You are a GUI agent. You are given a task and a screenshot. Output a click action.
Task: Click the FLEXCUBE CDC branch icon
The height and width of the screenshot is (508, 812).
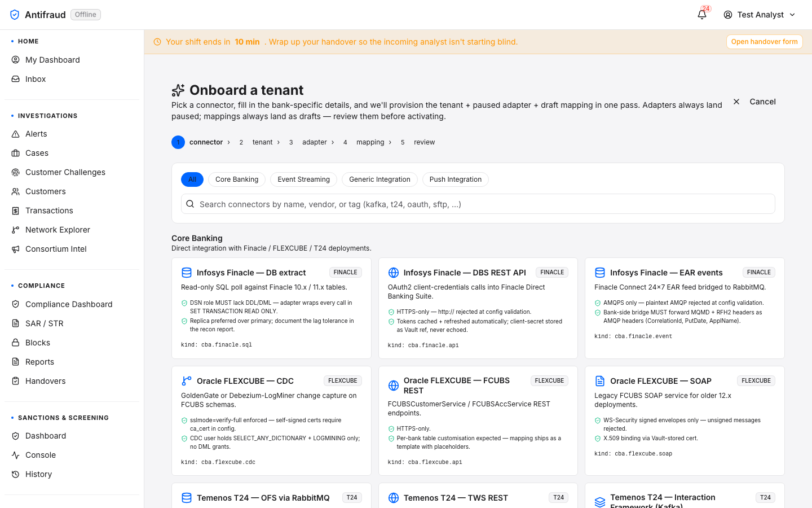pyautogui.click(x=187, y=381)
